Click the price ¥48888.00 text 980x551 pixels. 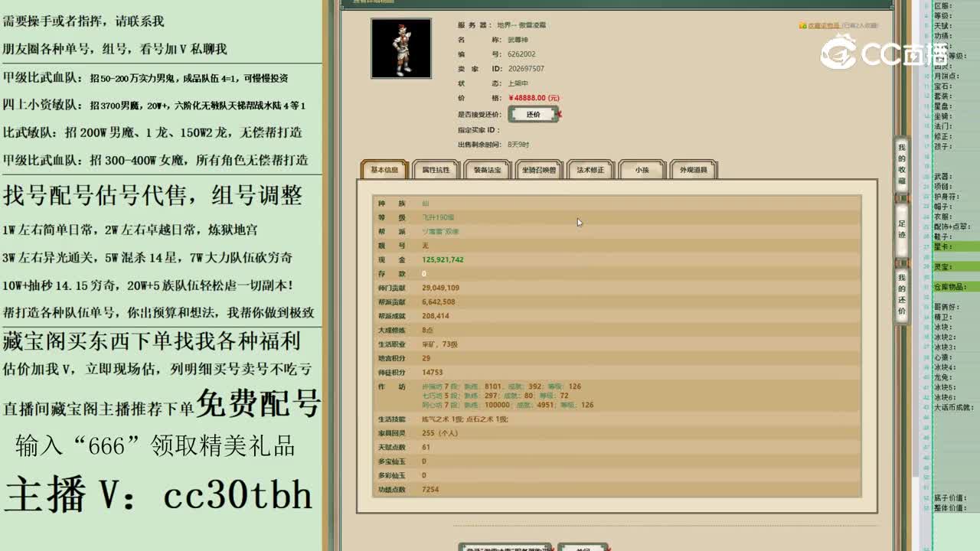coord(534,98)
